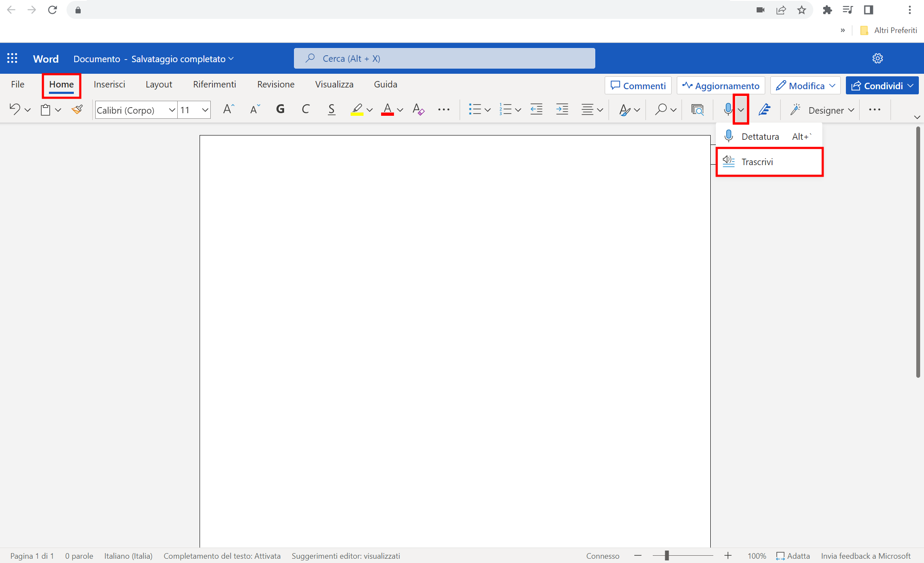Image resolution: width=924 pixels, height=563 pixels.
Task: Select the Corsivo (italic) icon
Action: 306,109
